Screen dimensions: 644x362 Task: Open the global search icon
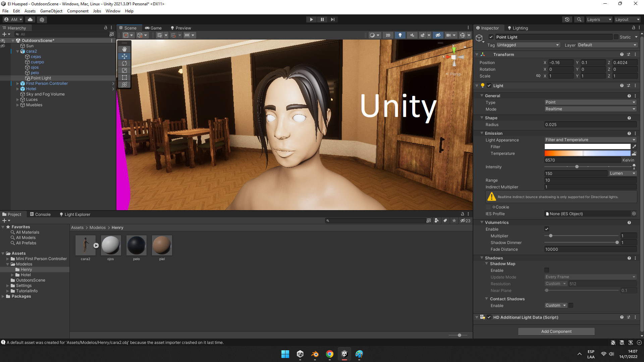point(579,19)
